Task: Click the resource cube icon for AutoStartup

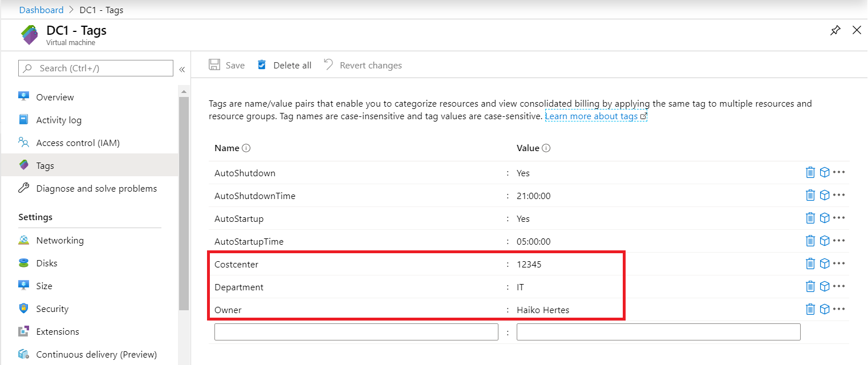Action: (824, 218)
